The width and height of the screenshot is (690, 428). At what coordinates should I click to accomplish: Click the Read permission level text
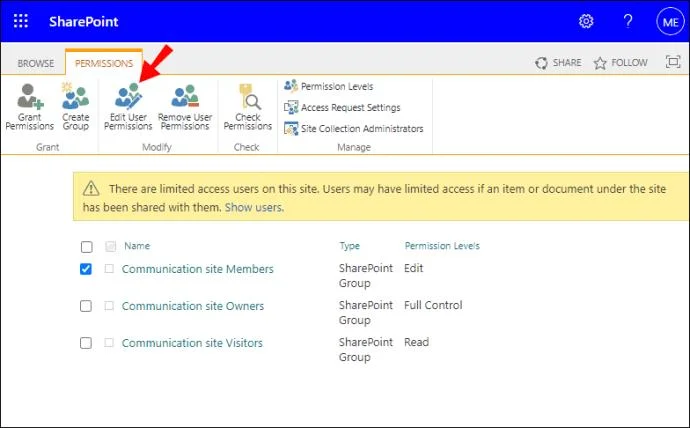(x=416, y=342)
